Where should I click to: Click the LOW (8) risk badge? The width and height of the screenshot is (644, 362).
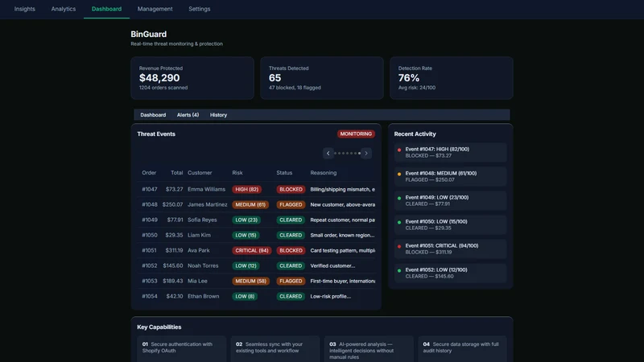(245, 296)
